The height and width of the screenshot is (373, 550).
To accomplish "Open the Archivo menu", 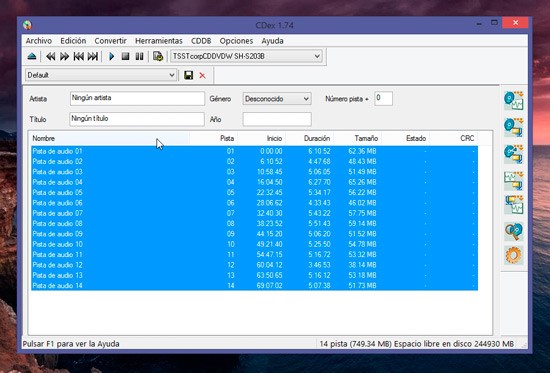I will coord(39,41).
